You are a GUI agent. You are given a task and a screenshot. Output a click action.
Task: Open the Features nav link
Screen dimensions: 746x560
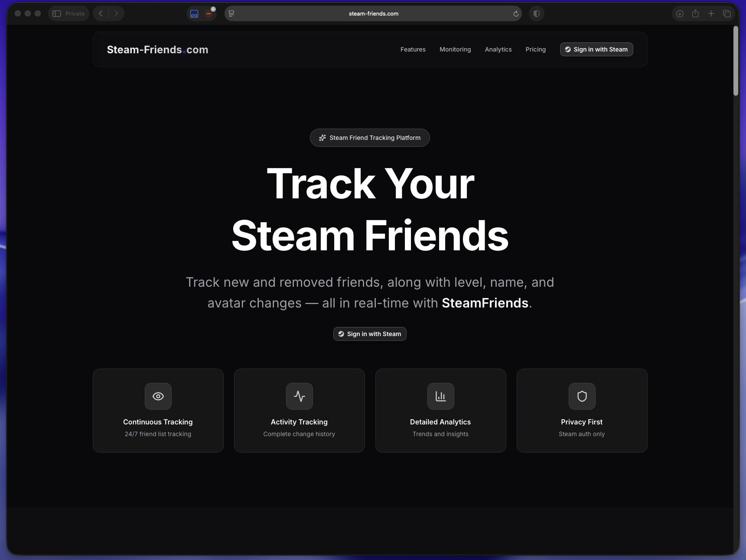413,49
